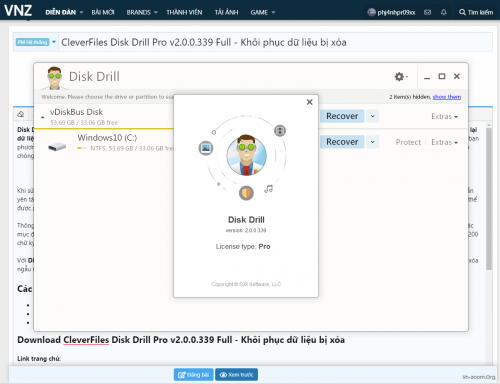Close the Disk Drill about dialog
Viewport: 500px width, 384px height.
pos(309,102)
